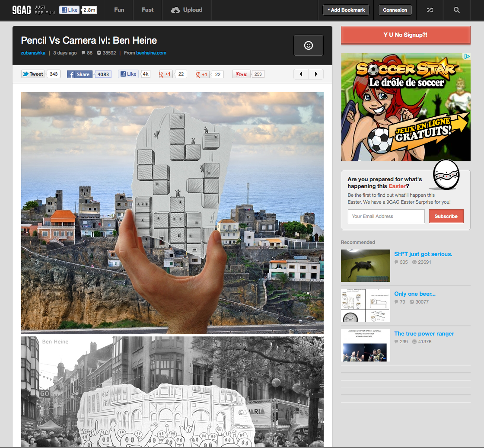This screenshot has height=448, width=484.
Task: Click the Facebook Like count 4k
Action: 145,74
